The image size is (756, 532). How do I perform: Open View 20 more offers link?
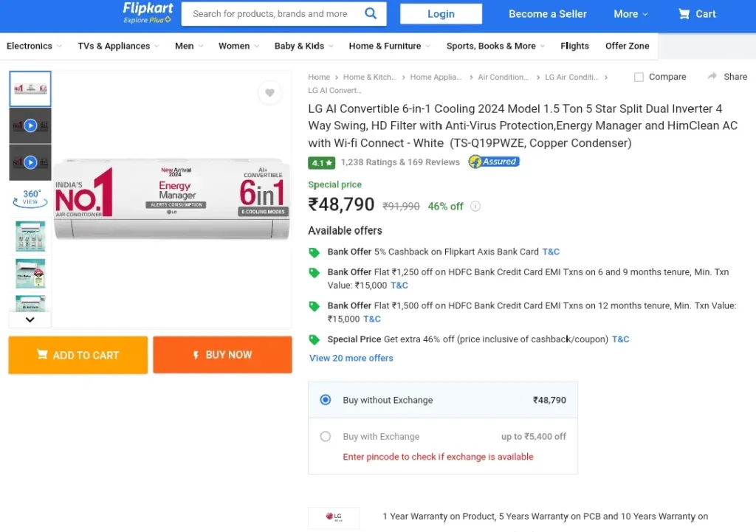[351, 358]
